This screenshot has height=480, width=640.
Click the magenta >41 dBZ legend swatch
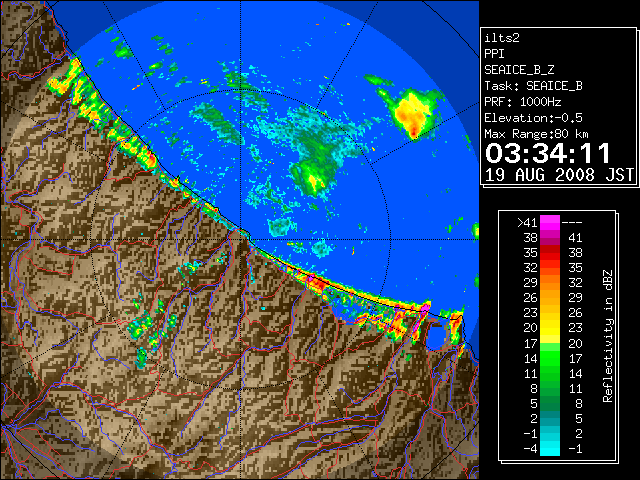click(x=550, y=222)
